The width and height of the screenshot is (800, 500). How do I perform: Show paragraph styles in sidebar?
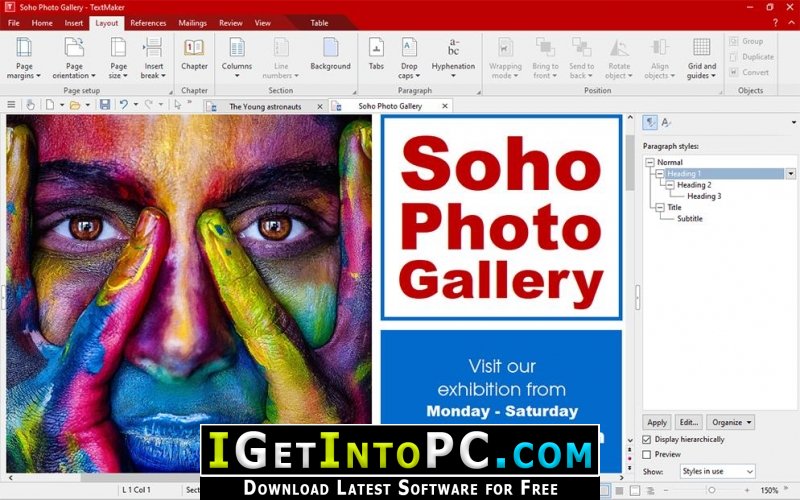pyautogui.click(x=649, y=122)
